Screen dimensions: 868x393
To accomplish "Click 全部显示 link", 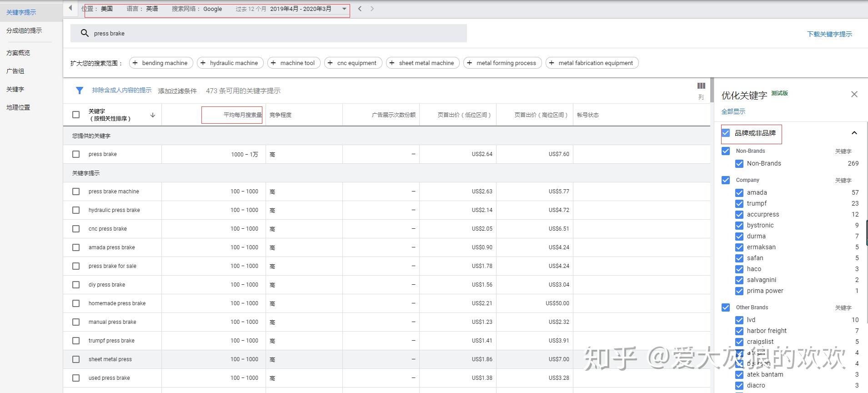I will point(733,111).
